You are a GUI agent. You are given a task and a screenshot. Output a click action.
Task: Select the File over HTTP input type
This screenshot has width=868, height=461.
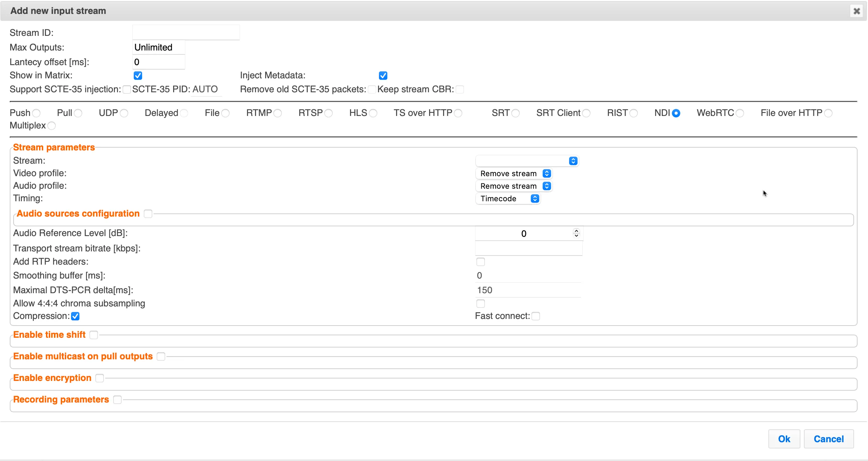828,113
